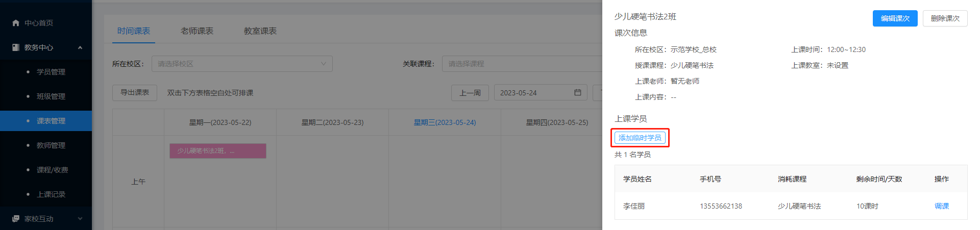This screenshot has height=230, width=980.
Task: Open 学员管理 in the sidebar
Action: pyautogui.click(x=51, y=72)
